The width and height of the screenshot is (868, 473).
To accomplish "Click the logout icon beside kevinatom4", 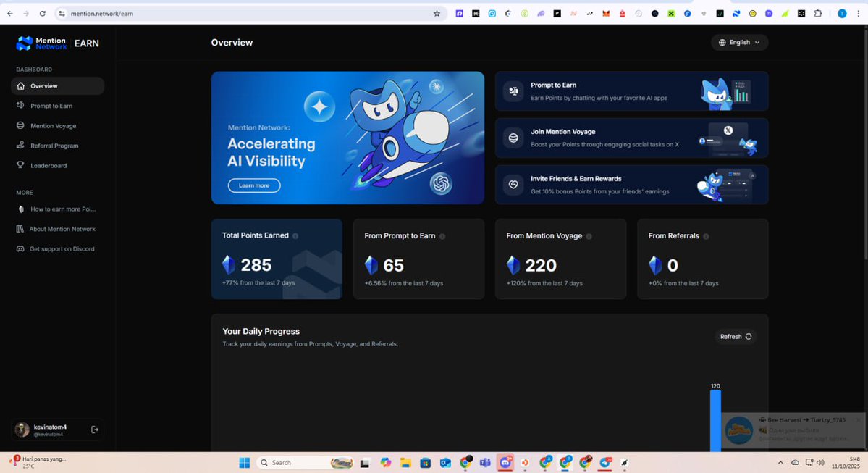I will (x=95, y=430).
